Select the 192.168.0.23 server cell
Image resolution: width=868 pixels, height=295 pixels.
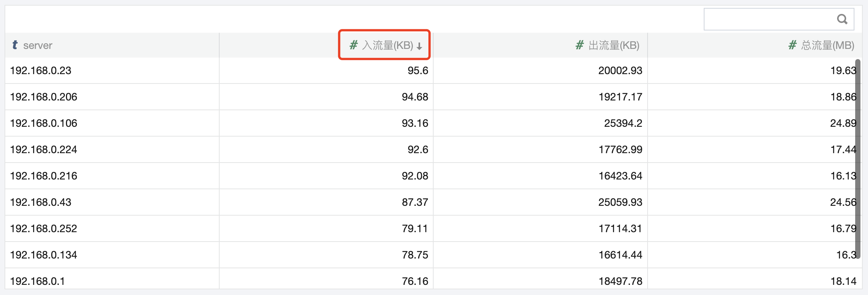click(41, 71)
